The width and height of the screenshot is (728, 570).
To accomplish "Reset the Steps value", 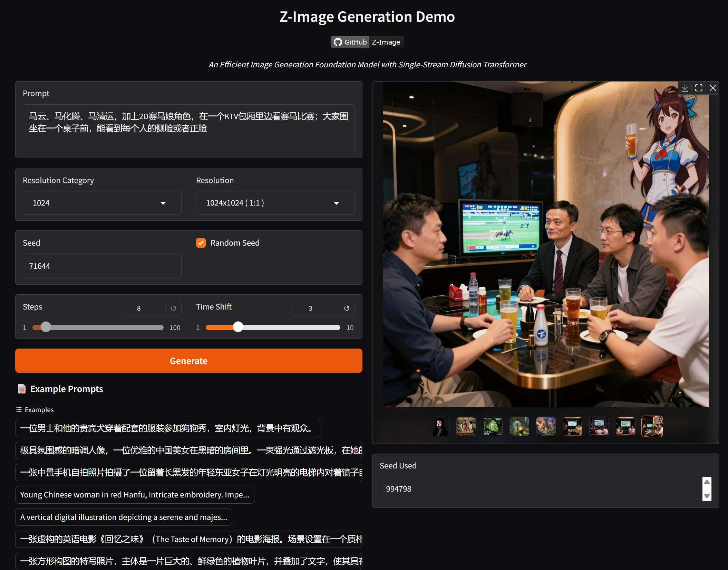I will [x=174, y=308].
